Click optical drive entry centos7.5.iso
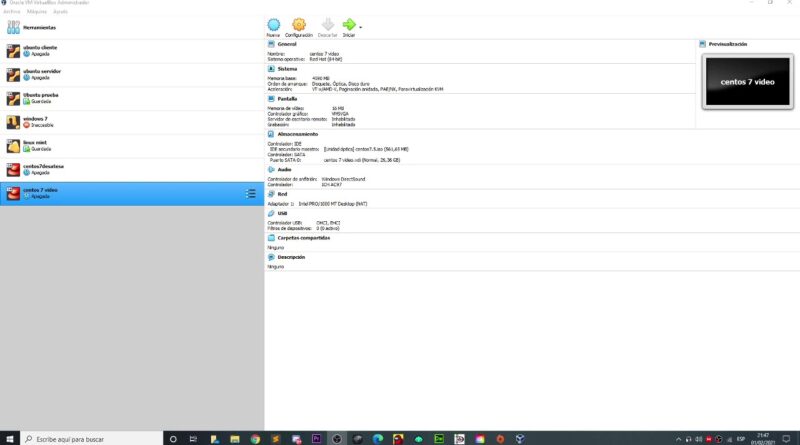Viewport: 800px width, 445px height. coord(366,150)
